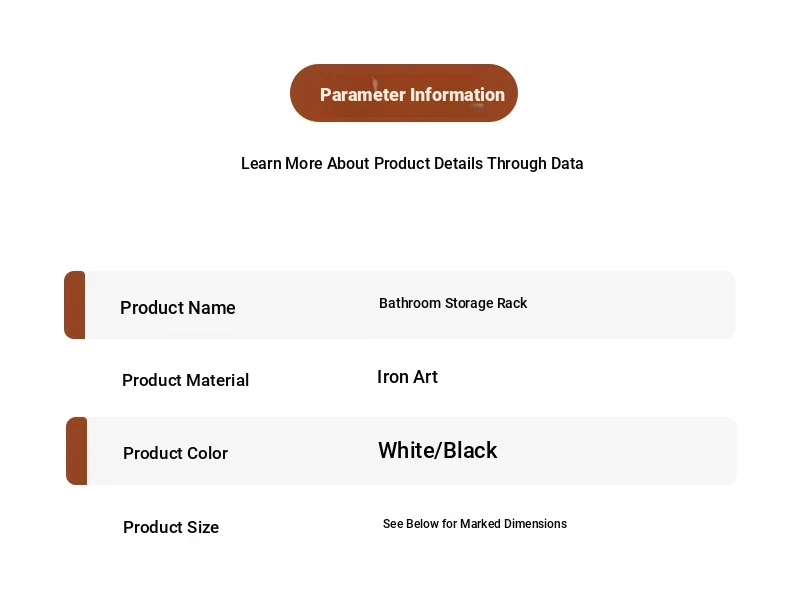The height and width of the screenshot is (600, 790).
Task: Select the White/Black color value
Action: tap(437, 450)
